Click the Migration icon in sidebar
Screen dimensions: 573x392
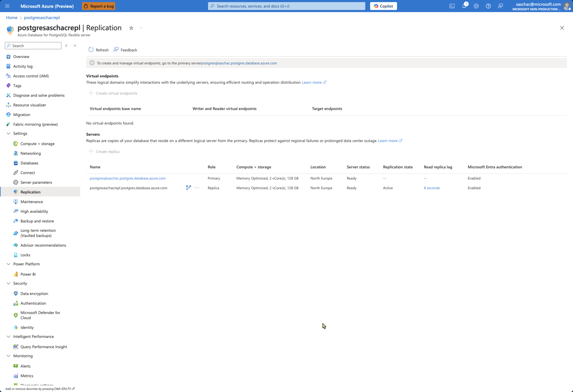(x=8, y=115)
